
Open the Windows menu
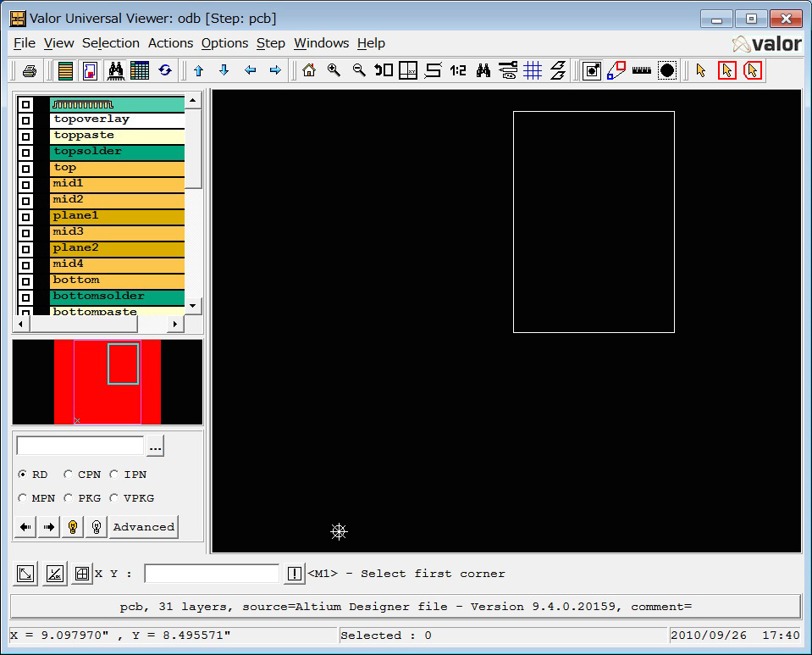322,43
